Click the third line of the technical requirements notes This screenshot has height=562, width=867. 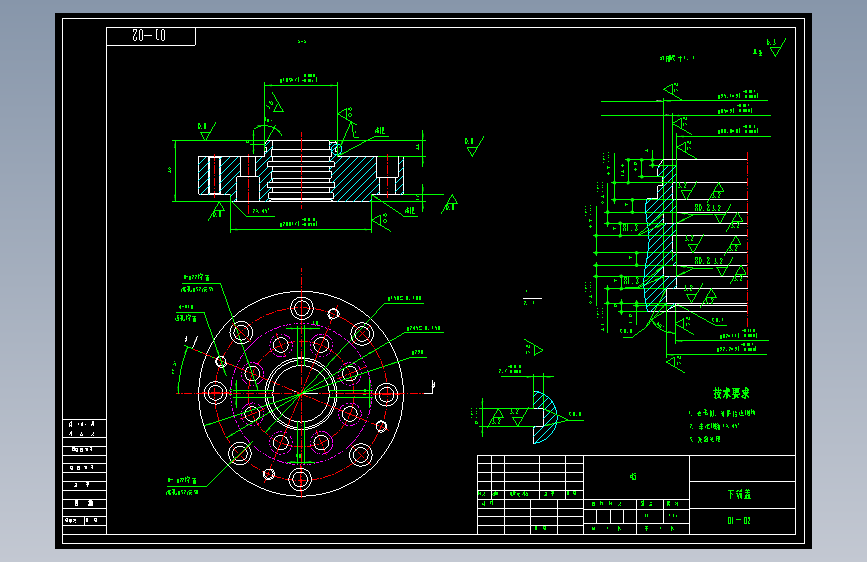click(705, 439)
